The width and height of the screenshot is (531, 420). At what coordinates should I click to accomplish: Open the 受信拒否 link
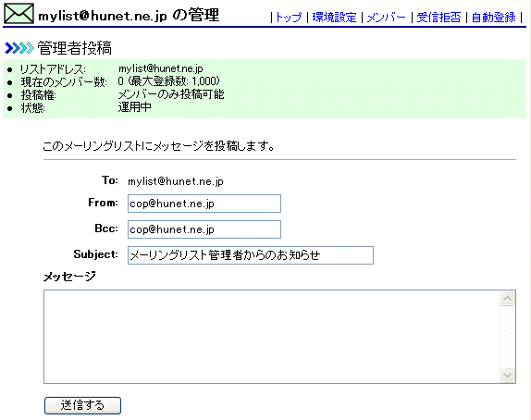438,17
